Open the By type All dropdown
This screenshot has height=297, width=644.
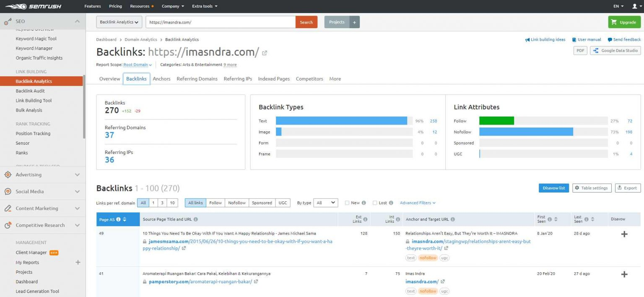tap(326, 203)
